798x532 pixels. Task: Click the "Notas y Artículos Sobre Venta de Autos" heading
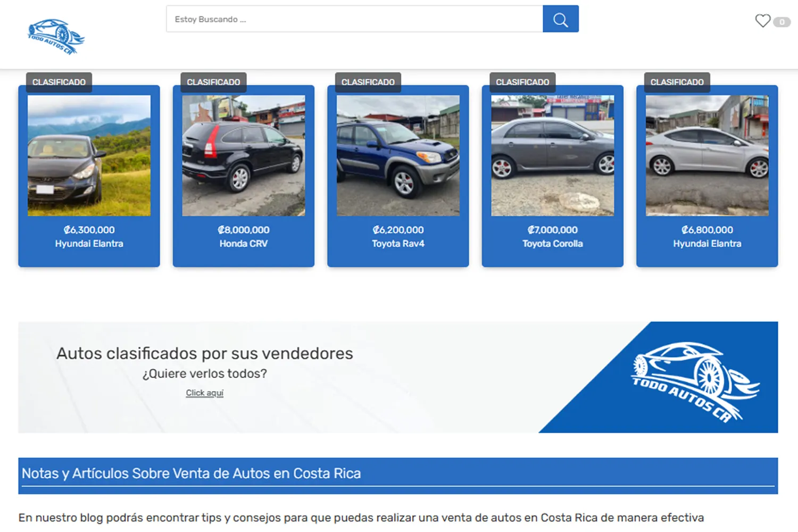pyautogui.click(x=191, y=473)
